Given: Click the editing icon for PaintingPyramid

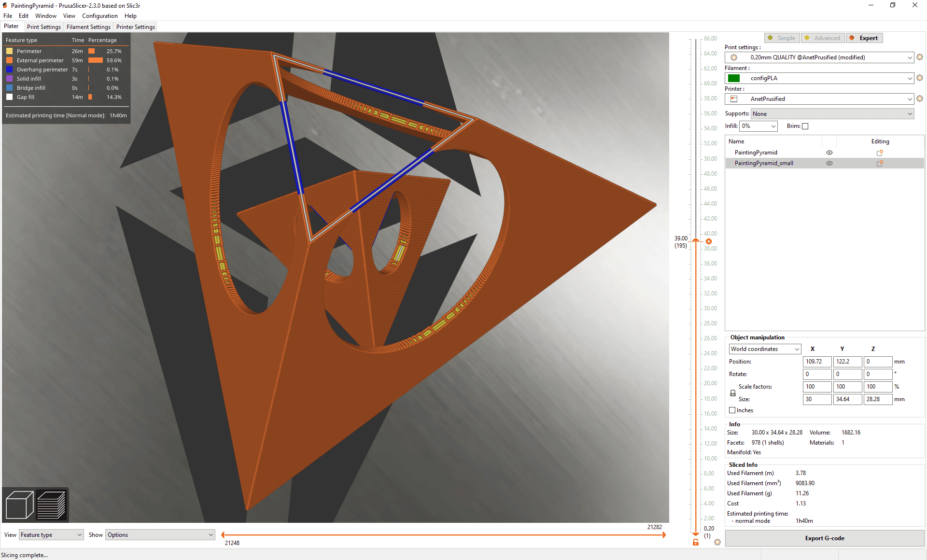Looking at the screenshot, I should tap(880, 153).
